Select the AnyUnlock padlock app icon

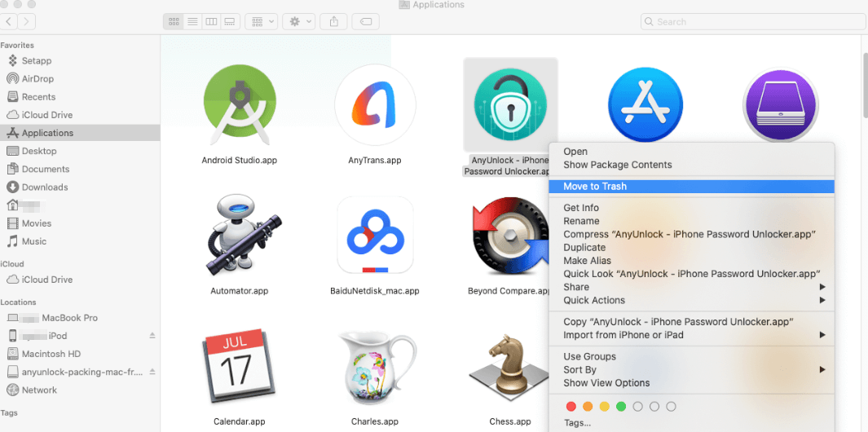pyautogui.click(x=510, y=105)
